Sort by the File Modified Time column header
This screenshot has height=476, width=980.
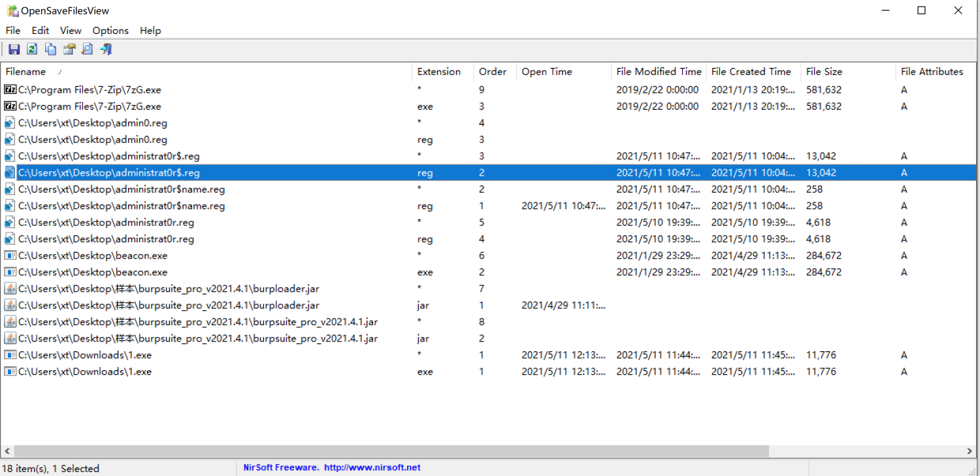pyautogui.click(x=659, y=72)
